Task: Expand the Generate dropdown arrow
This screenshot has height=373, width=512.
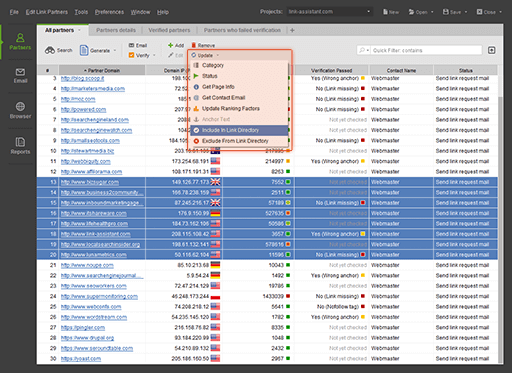Action: click(115, 51)
